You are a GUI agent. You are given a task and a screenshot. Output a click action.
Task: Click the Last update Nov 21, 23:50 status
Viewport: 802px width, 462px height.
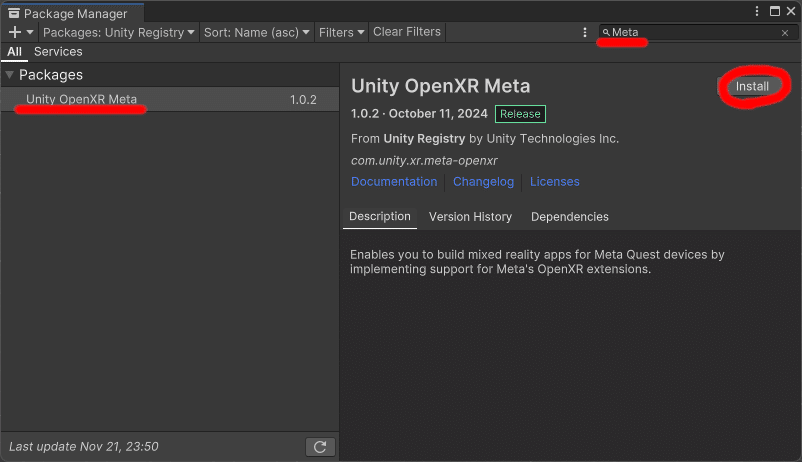coord(84,447)
